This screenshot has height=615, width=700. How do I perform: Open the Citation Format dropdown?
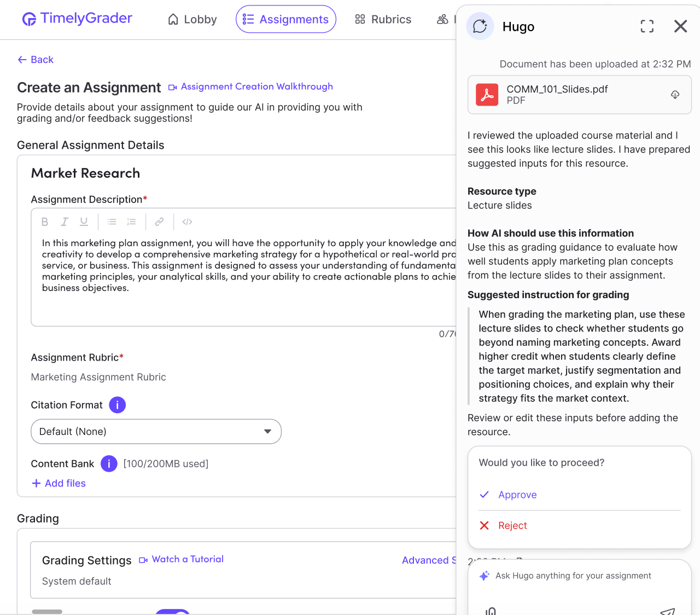click(x=156, y=431)
